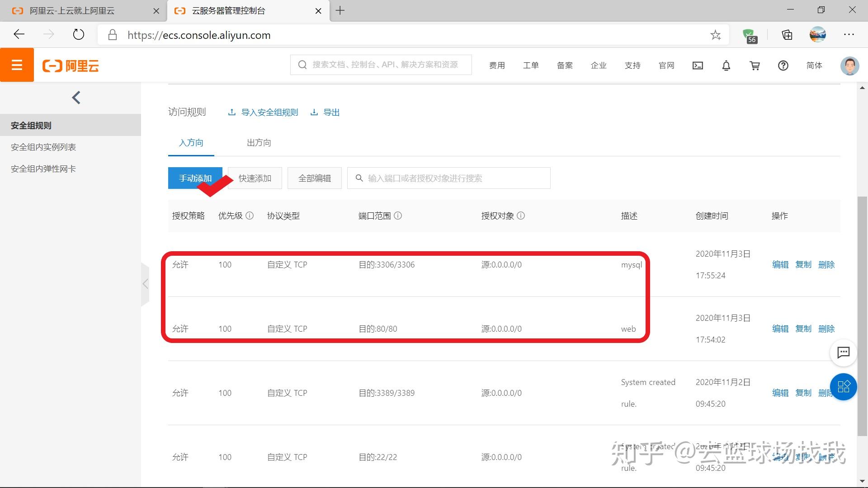Switch to the 出方向 tab
Screen dimensions: 868x488
[259, 143]
